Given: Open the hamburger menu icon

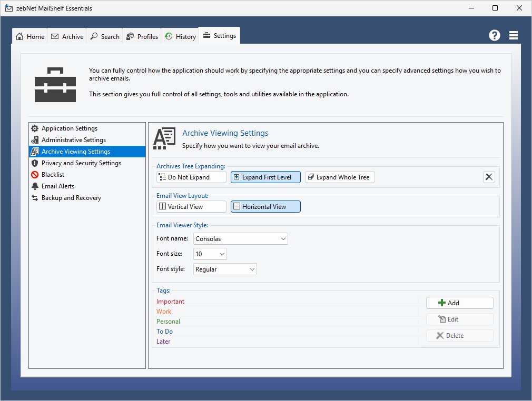Looking at the screenshot, I should click(514, 35).
